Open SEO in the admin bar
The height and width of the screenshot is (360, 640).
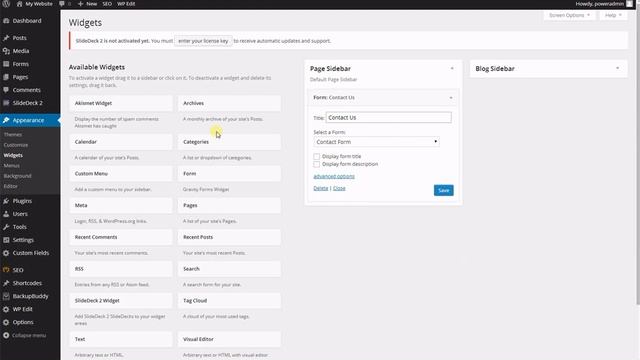[107, 4]
